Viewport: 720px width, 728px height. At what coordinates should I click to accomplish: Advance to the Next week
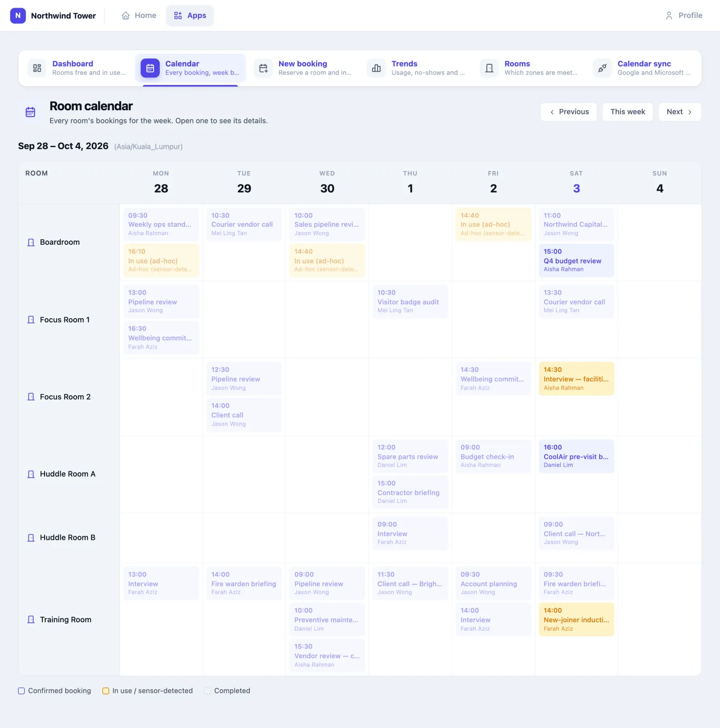tap(679, 112)
